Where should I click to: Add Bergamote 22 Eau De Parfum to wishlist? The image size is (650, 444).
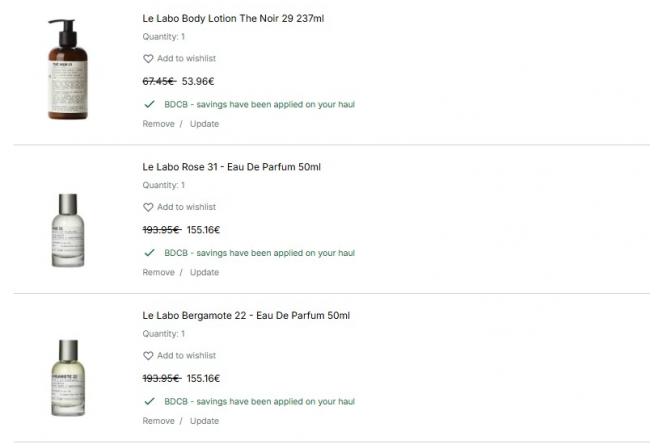(x=186, y=356)
